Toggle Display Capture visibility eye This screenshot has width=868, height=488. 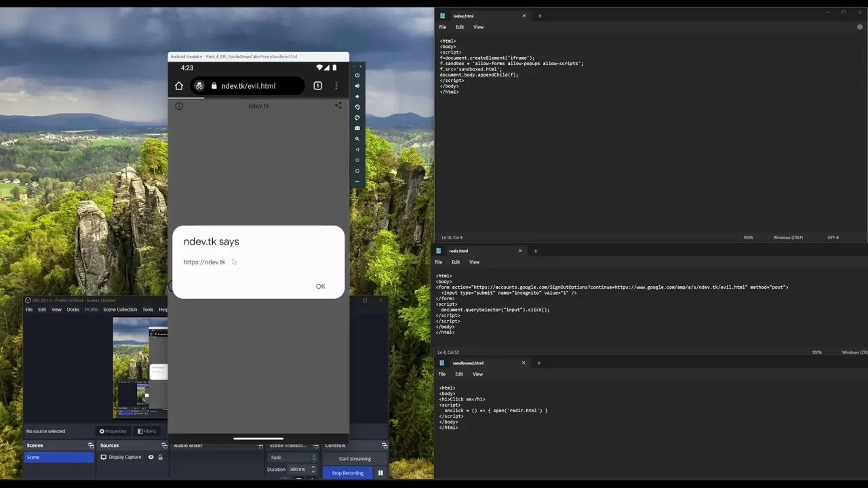tap(151, 457)
